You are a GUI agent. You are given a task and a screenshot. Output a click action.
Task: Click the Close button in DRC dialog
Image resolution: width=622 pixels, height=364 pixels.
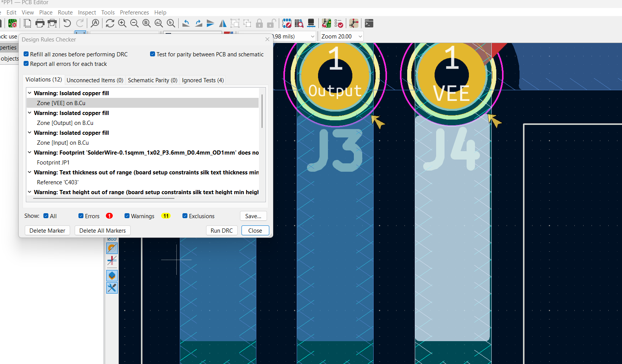(x=255, y=230)
